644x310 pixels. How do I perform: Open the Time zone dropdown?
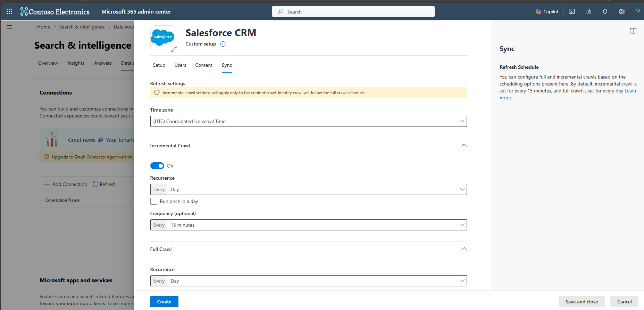coord(308,121)
